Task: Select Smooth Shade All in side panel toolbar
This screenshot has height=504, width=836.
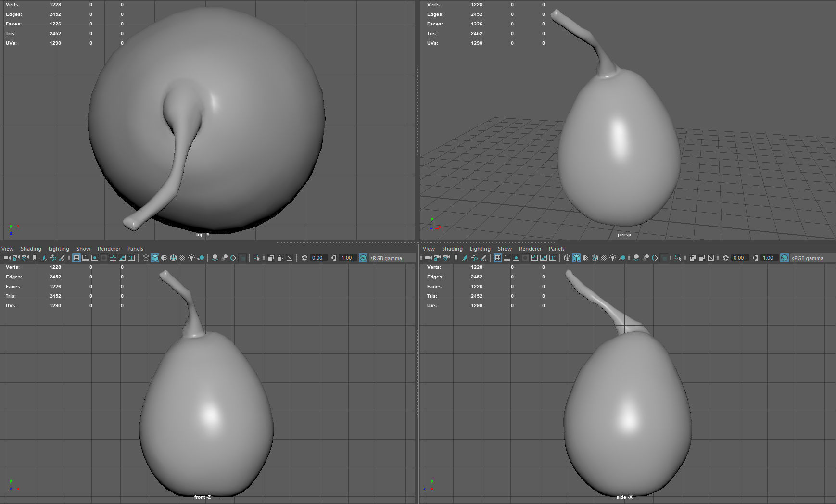Action: (576, 258)
